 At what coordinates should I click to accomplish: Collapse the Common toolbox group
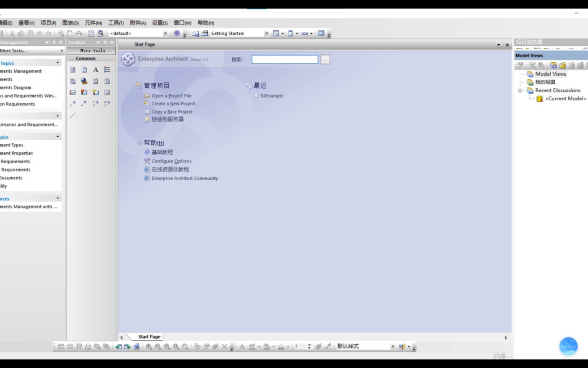point(71,59)
